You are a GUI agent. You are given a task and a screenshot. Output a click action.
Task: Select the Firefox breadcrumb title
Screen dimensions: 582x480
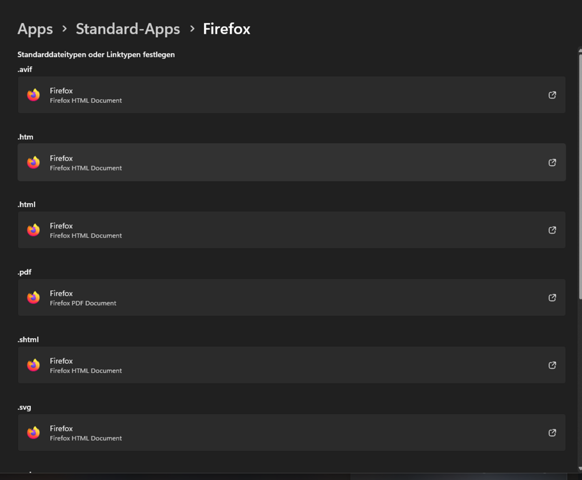(x=226, y=29)
